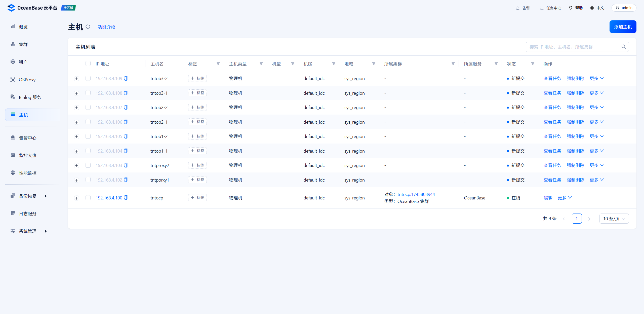Open the 10 条/页 page size dropdown

pyautogui.click(x=614, y=219)
